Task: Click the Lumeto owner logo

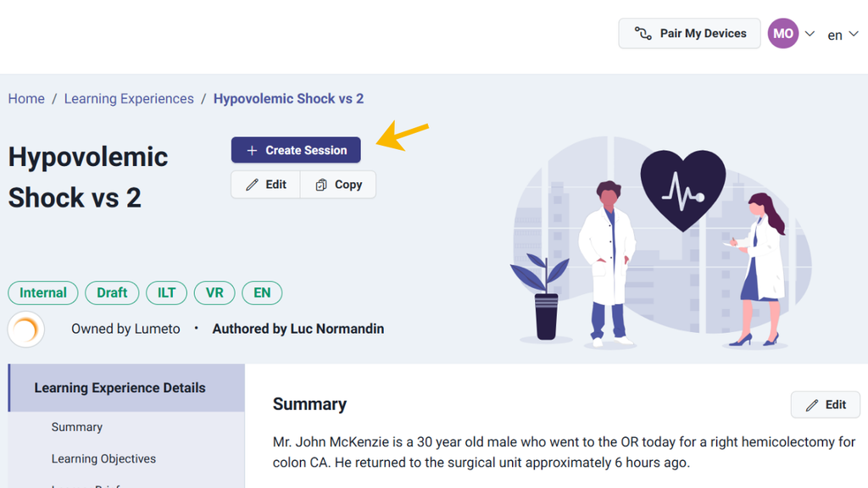Action: point(26,330)
